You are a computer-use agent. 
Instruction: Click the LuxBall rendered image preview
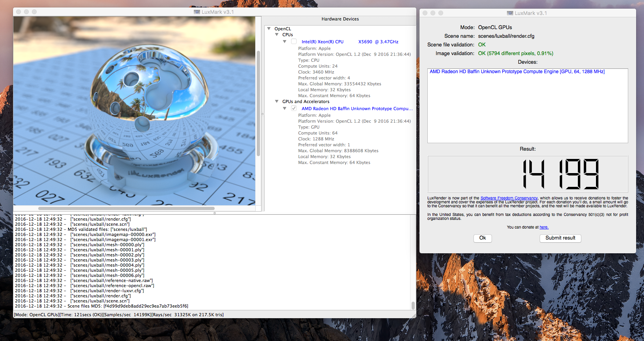coord(134,111)
